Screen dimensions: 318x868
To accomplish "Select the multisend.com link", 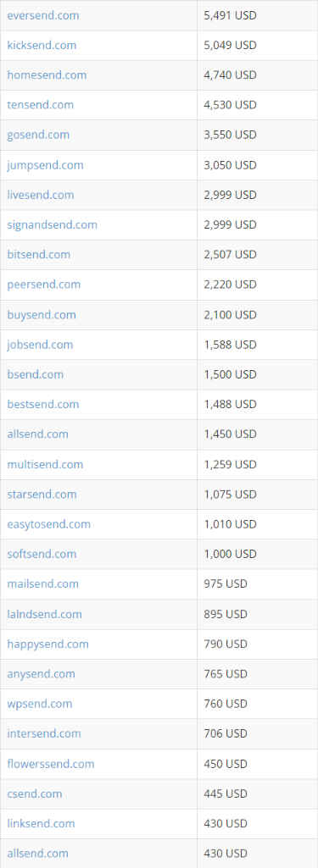I will pyautogui.click(x=46, y=464).
